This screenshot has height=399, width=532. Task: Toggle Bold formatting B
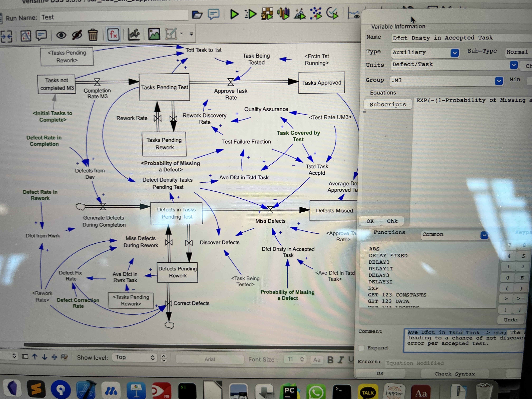point(330,360)
